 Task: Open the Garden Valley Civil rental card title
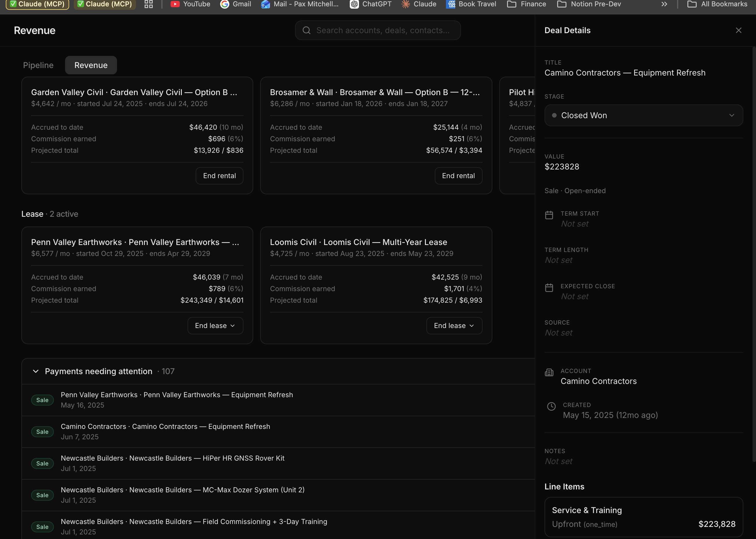click(x=134, y=92)
